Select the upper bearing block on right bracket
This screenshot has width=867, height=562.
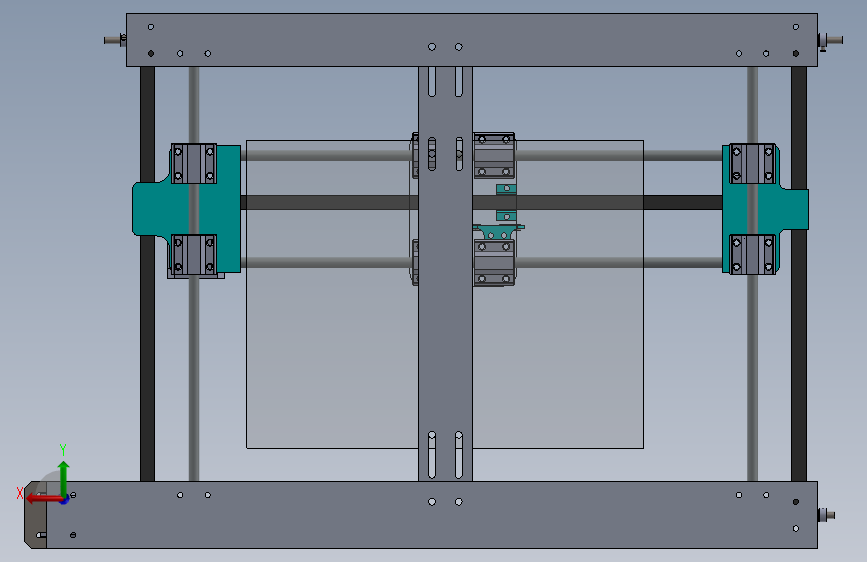[x=753, y=163]
